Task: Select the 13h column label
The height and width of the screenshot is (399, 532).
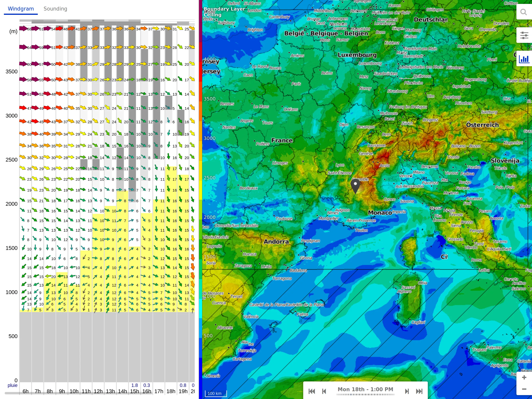Action: pos(110,391)
